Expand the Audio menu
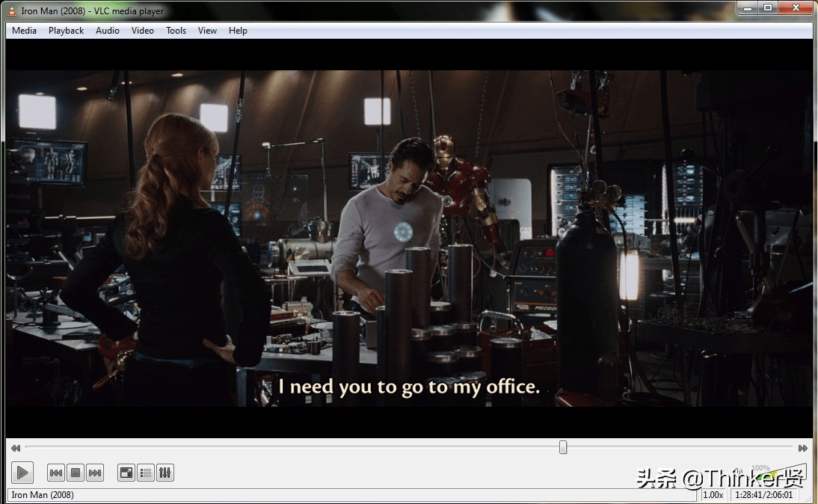 tap(108, 31)
